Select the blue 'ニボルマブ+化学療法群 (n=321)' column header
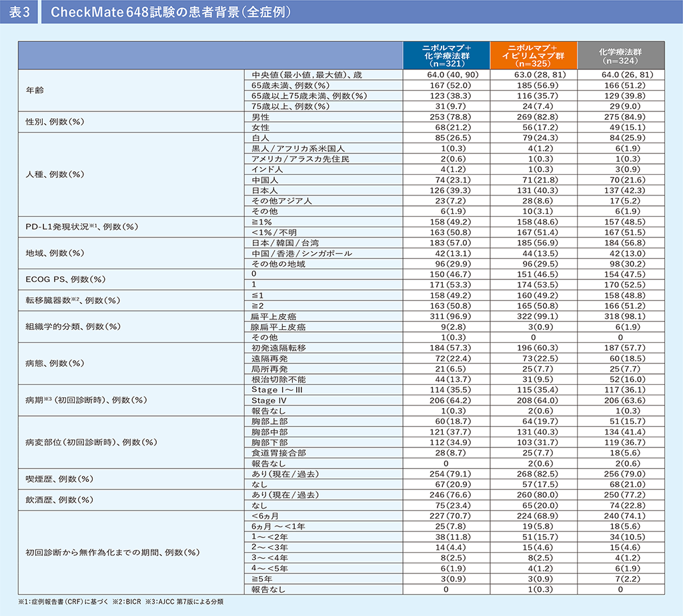Screen dimensions: 683x616 coord(446,55)
